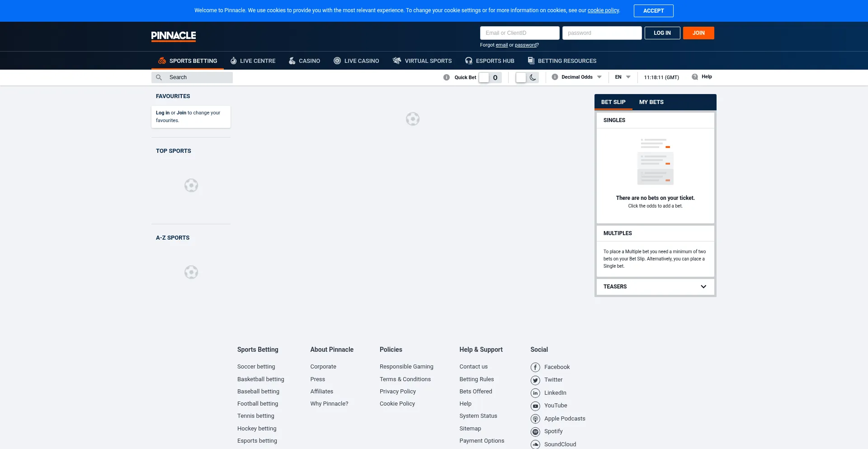Image resolution: width=868 pixels, height=449 pixels.
Task: Select the BET SLIP tab
Action: point(613,102)
